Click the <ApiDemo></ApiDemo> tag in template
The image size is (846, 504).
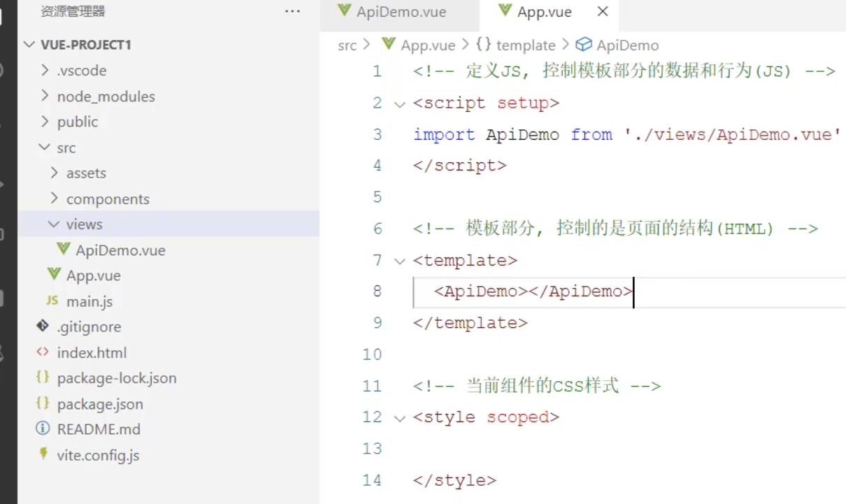[533, 291]
